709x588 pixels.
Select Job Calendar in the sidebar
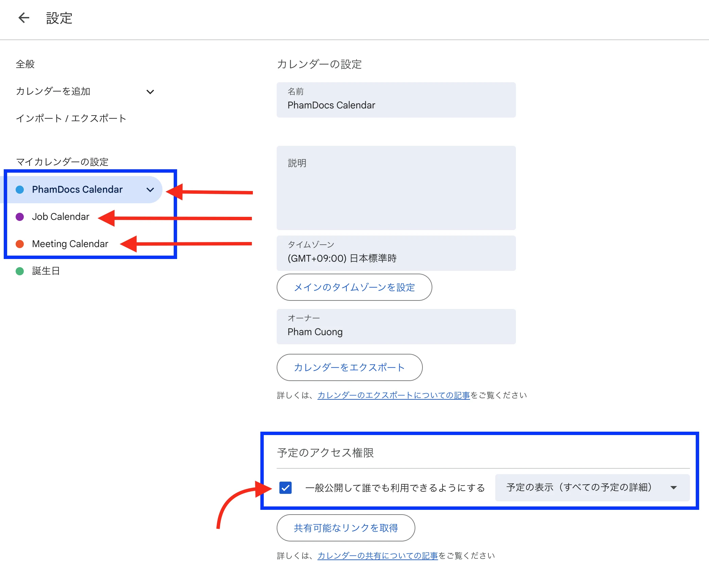pos(60,217)
